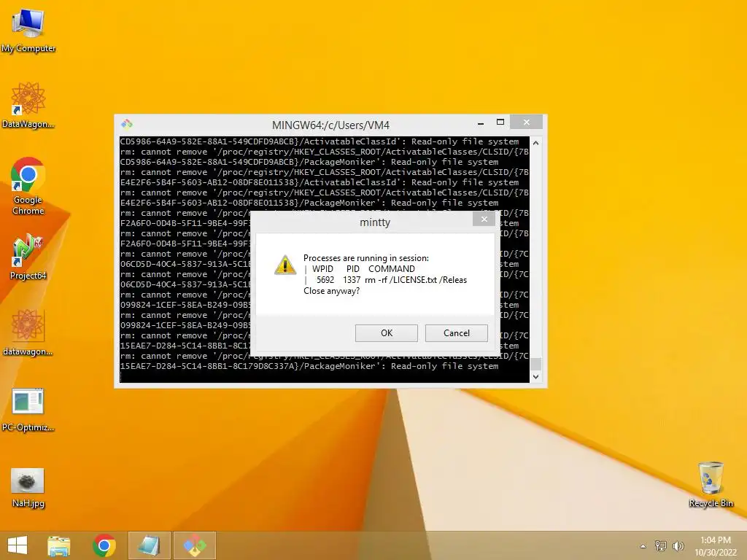Screen dimensions: 747x560
Task: Open PC-Optimiz... desktop icon
Action: point(28,410)
